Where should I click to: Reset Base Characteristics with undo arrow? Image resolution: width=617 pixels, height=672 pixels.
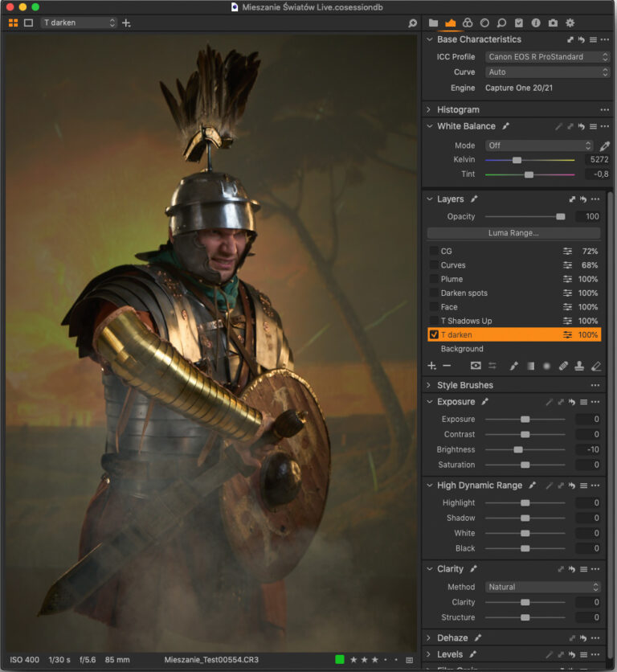pos(582,40)
